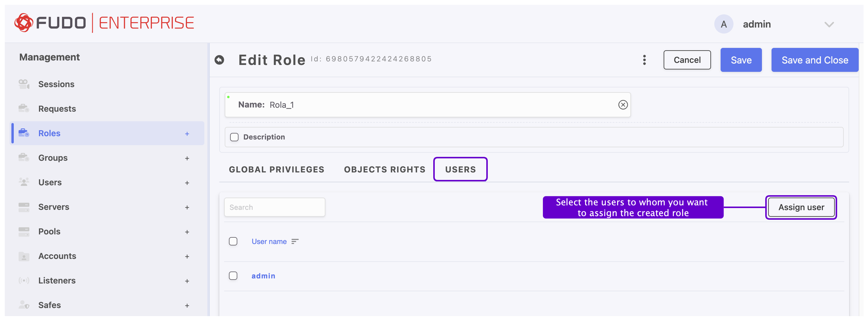Click the back arrow beside Edit Role

219,60
